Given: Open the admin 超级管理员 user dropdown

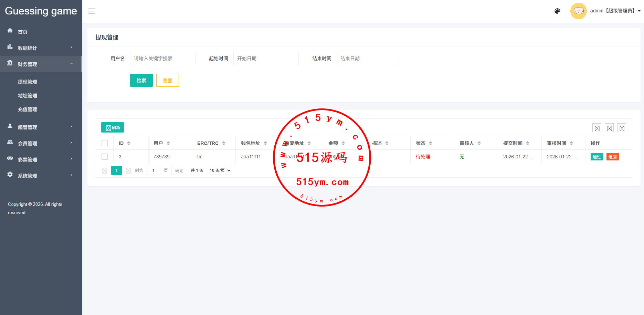Looking at the screenshot, I should coord(615,11).
